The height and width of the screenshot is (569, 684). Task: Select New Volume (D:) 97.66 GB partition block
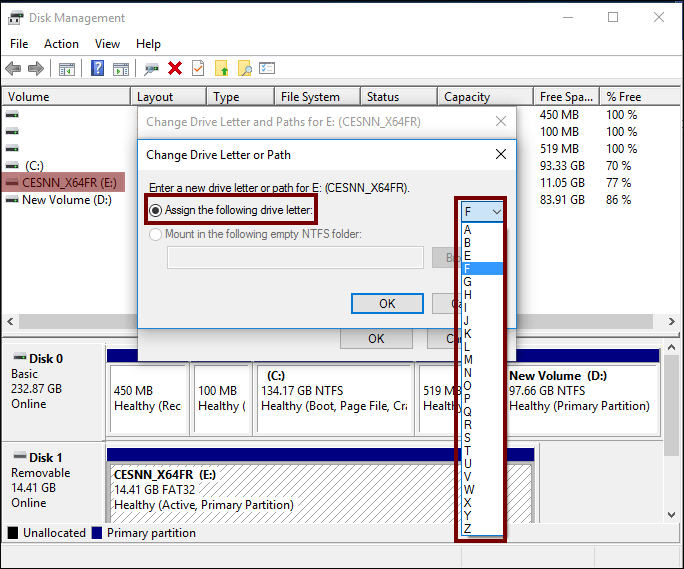pos(582,399)
